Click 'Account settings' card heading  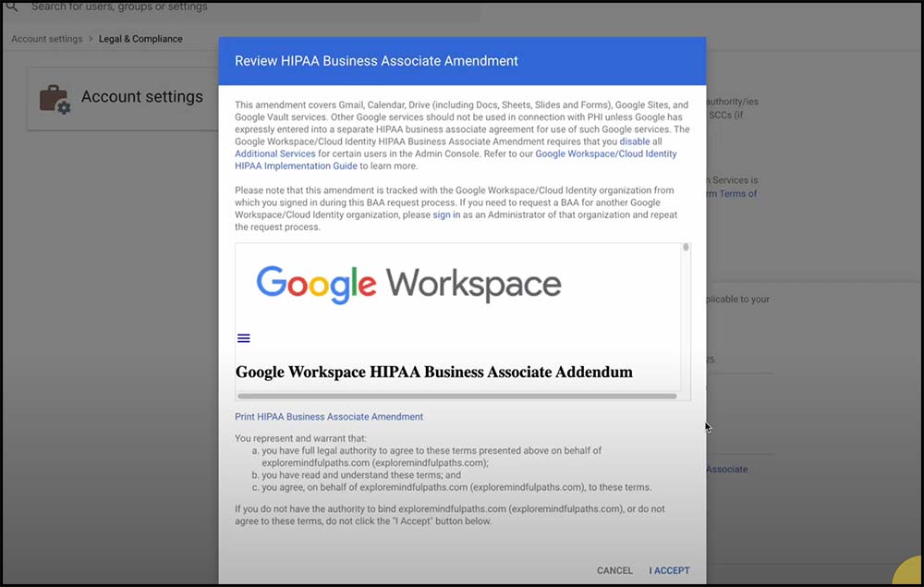coord(142,97)
